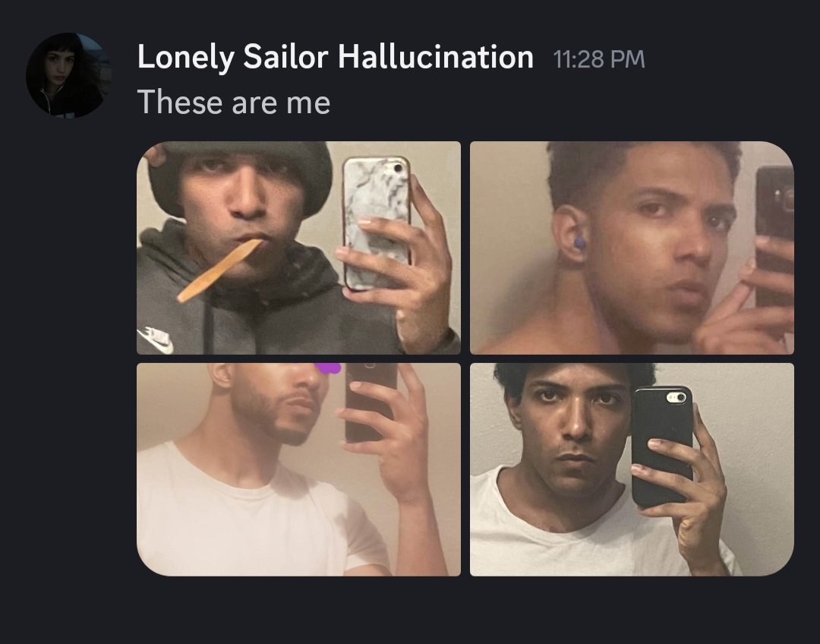Click the black phone in the side-profile photo
This screenshot has width=820, height=644.
pos(370,402)
